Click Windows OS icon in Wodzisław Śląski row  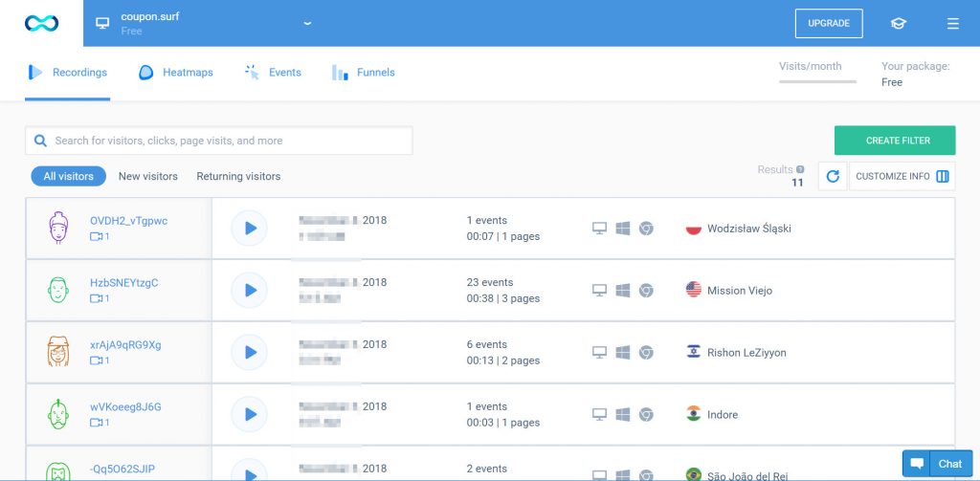point(622,228)
